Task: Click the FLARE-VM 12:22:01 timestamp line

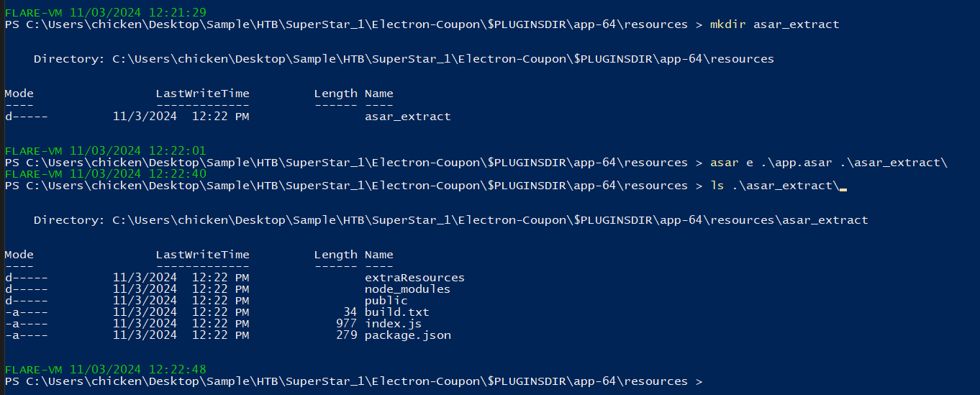Action: coord(105,151)
